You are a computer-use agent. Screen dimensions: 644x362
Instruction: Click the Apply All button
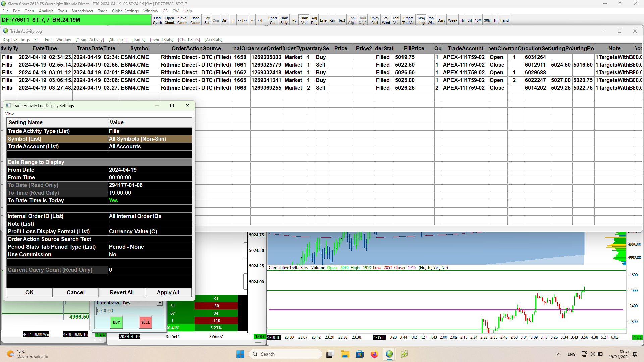click(x=168, y=292)
